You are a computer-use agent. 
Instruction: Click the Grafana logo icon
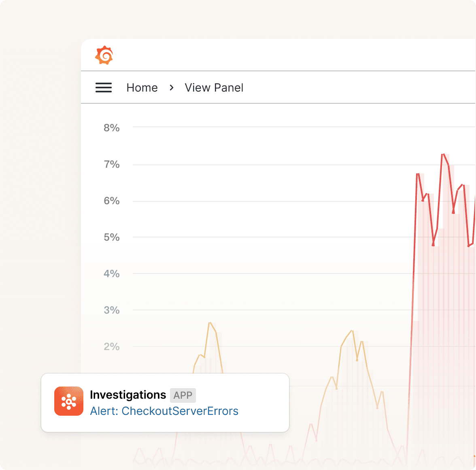(x=104, y=55)
